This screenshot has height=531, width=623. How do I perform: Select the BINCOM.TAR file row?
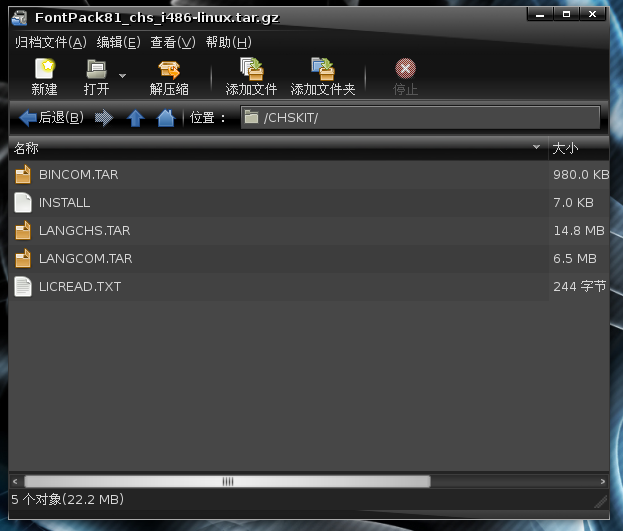pyautogui.click(x=309, y=175)
